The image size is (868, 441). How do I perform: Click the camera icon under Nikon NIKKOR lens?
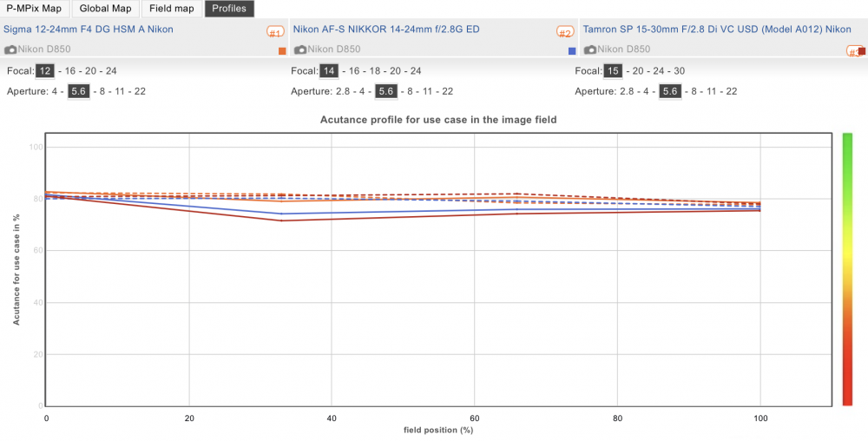300,49
